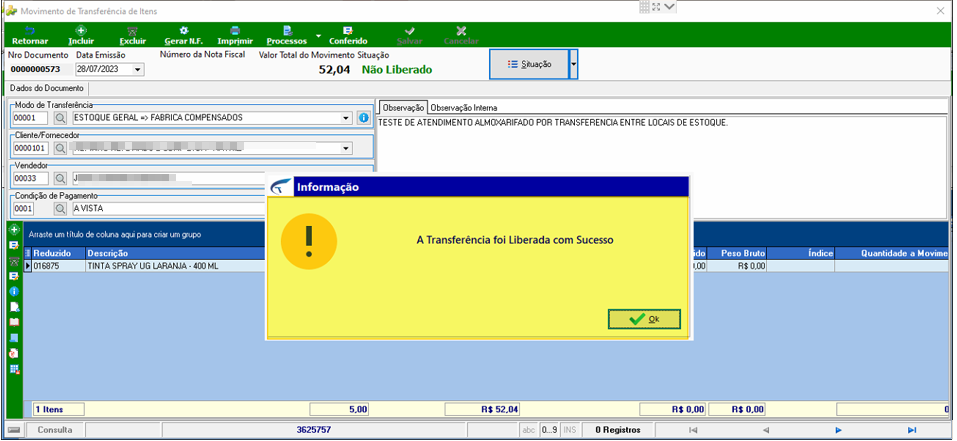
Task: Click Ok in the Informação dialog
Action: click(x=645, y=319)
